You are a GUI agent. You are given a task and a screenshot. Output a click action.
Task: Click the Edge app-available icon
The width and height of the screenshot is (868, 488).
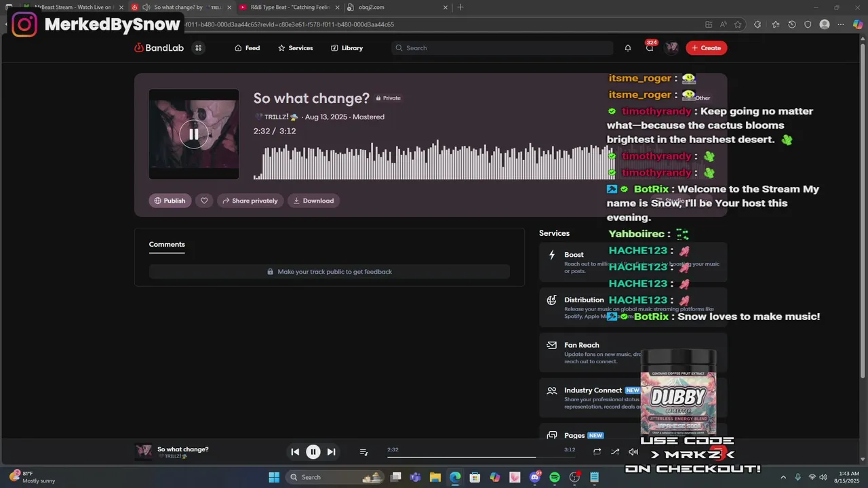point(709,24)
